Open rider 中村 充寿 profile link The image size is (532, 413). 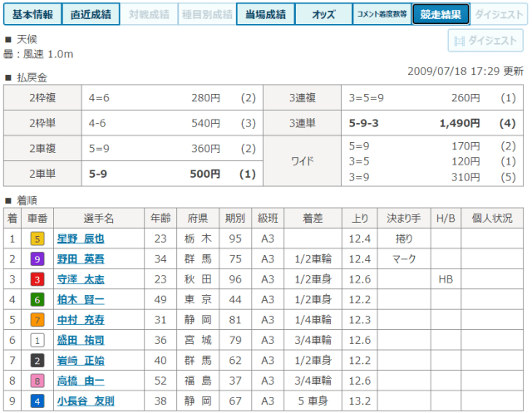point(81,320)
